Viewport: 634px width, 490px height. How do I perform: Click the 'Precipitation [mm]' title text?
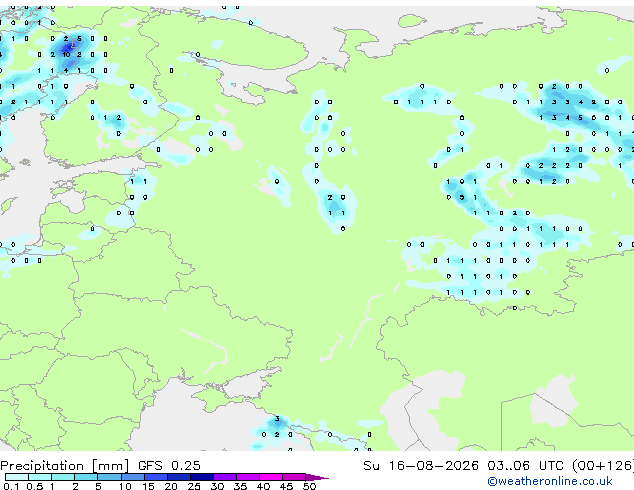click(x=64, y=466)
